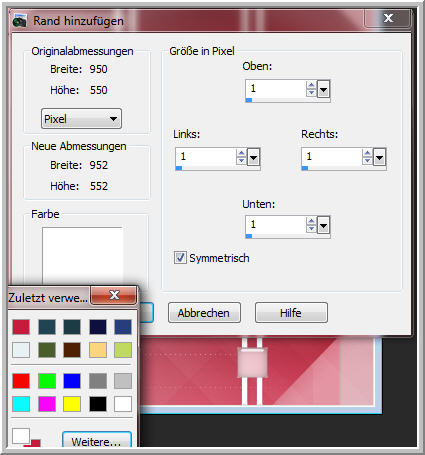Screen dimensions: 425x455
Task: Click the Abbrechen button
Action: pyautogui.click(x=204, y=313)
